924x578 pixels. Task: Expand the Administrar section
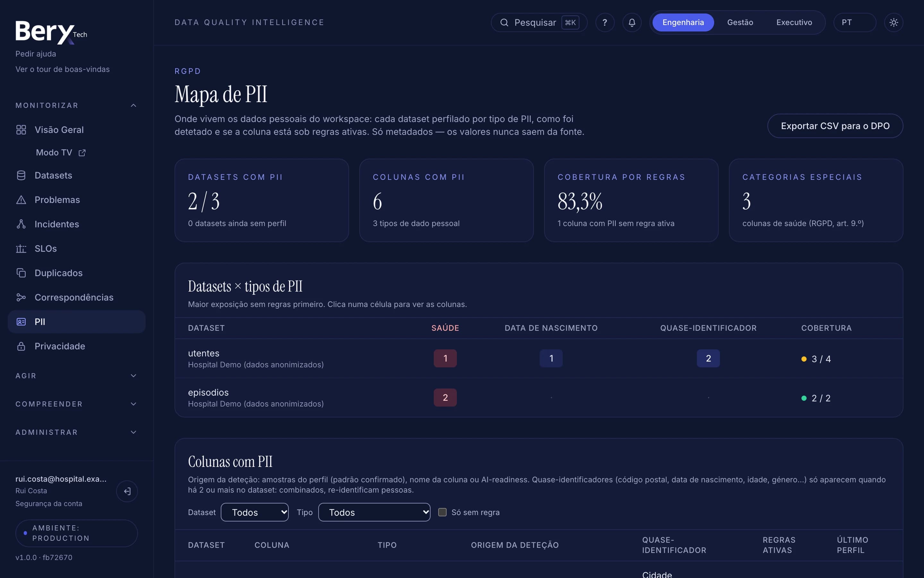(76, 432)
